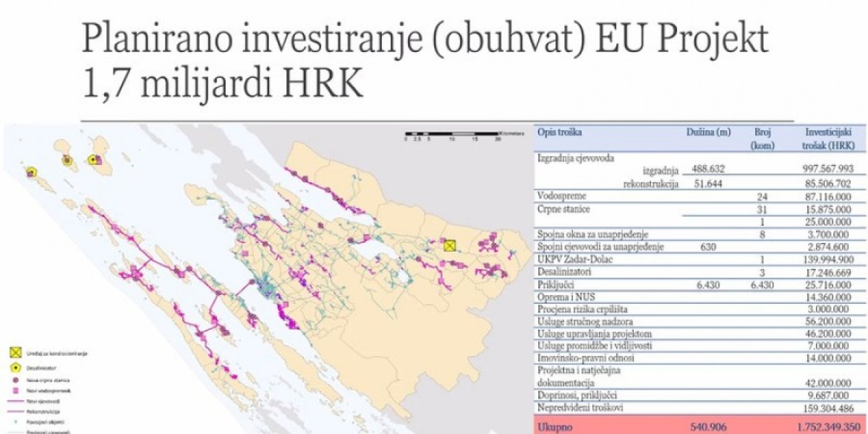
Task: Select the Uređaj za kondicioniranje legend icon
Action: 15,353
